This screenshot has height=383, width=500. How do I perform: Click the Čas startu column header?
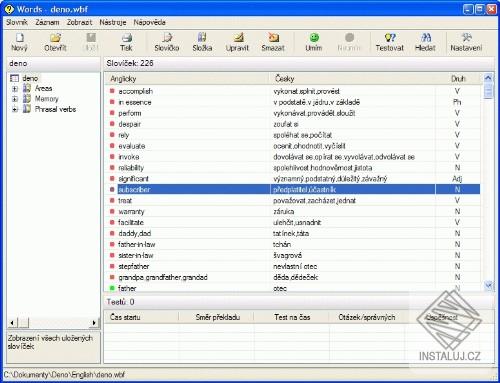141,317
